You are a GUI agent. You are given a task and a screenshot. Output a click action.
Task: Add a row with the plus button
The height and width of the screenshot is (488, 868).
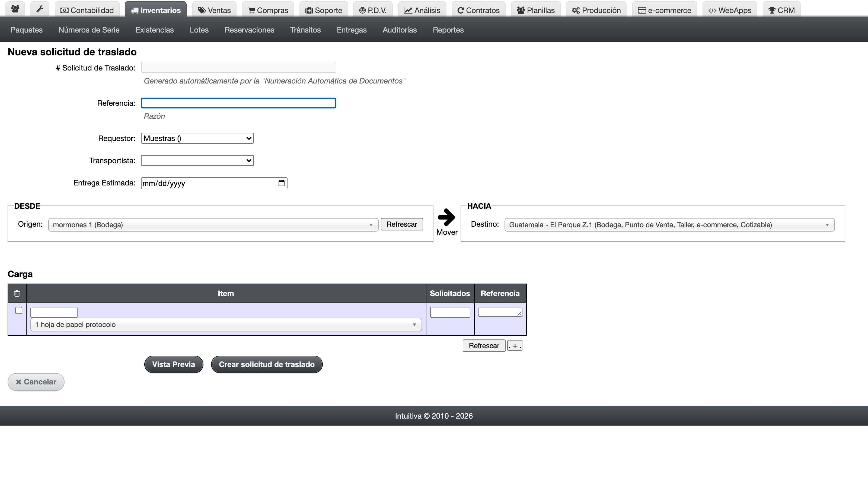coord(515,346)
